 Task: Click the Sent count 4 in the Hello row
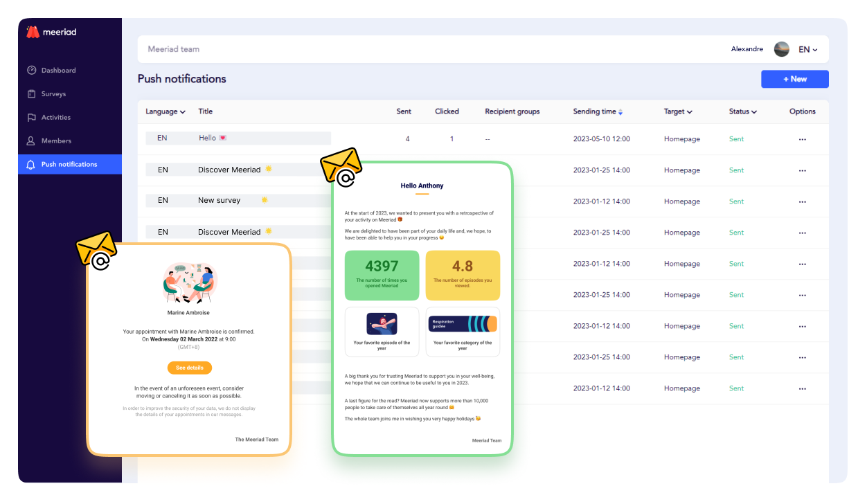407,139
